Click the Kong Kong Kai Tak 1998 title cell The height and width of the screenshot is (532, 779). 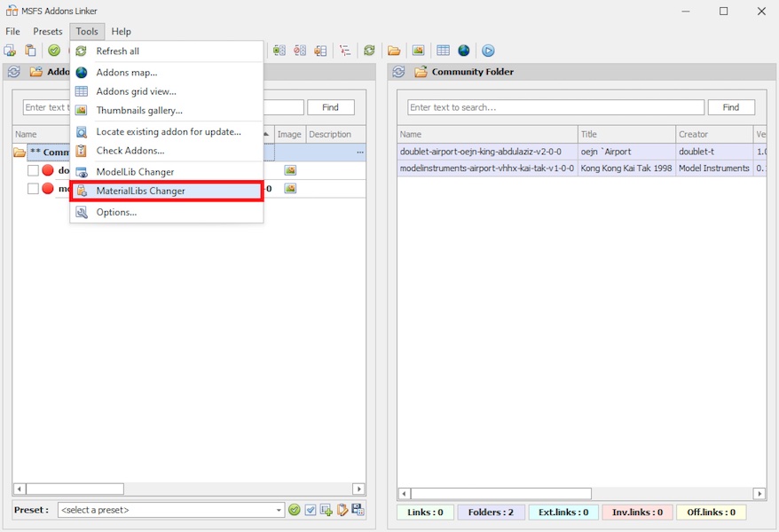(x=626, y=168)
